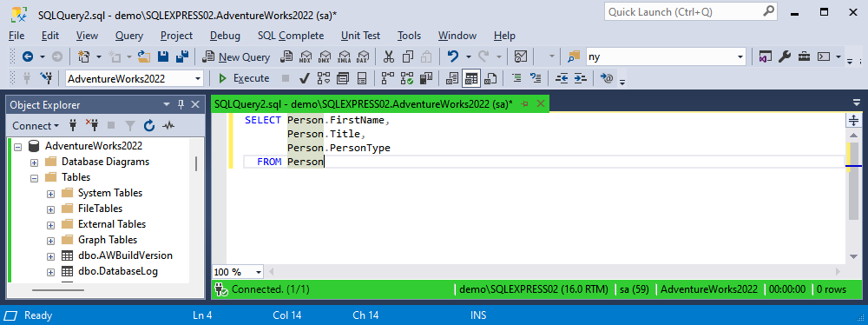
Task: Click Connect Object Explorer plug icon
Action: (x=72, y=126)
